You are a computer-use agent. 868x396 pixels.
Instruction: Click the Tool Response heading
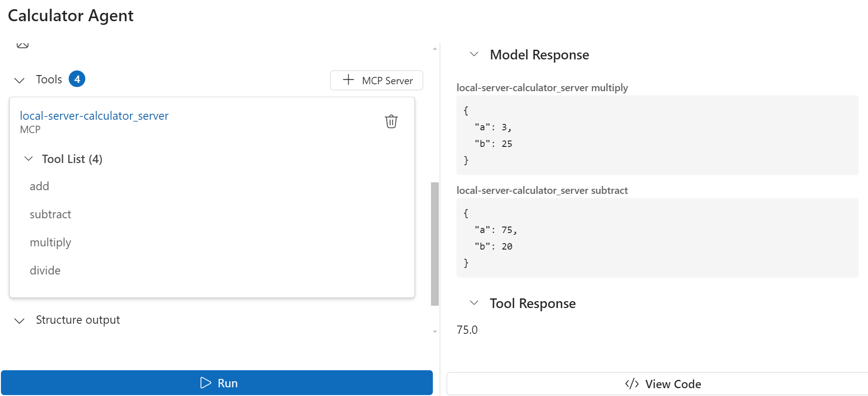click(532, 303)
